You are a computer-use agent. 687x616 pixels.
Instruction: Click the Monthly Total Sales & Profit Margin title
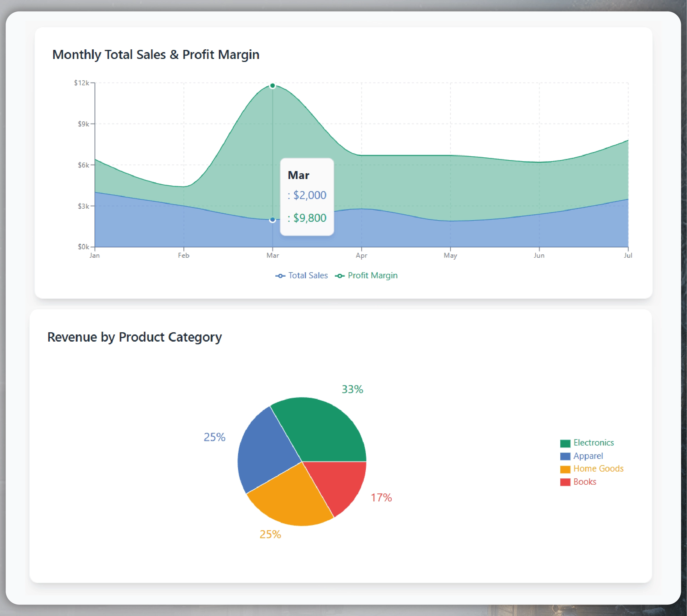pos(156,55)
